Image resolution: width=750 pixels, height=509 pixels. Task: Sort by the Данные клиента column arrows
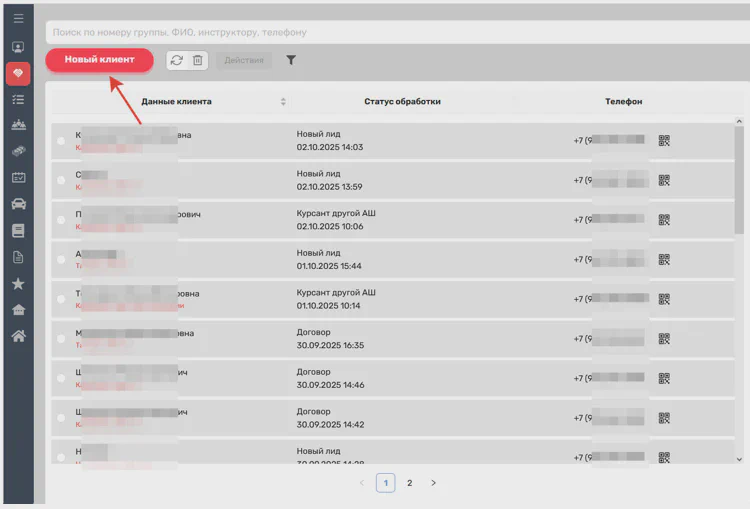(283, 102)
